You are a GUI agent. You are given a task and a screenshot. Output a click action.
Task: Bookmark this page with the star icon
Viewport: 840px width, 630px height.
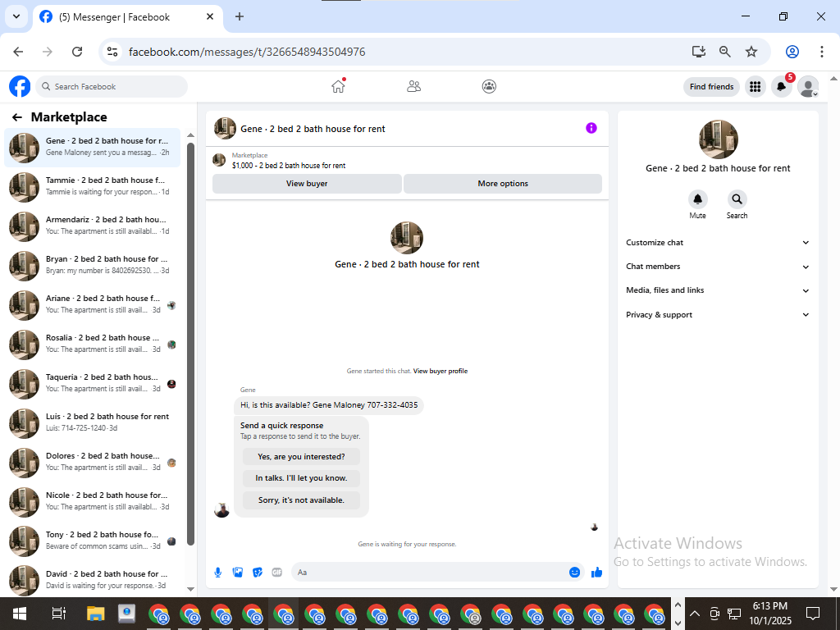click(751, 52)
